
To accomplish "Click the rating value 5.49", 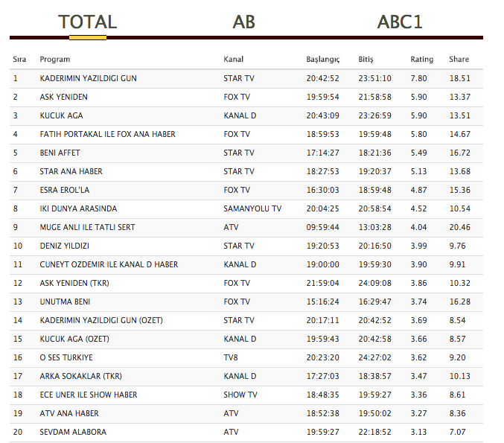I will [x=418, y=153].
